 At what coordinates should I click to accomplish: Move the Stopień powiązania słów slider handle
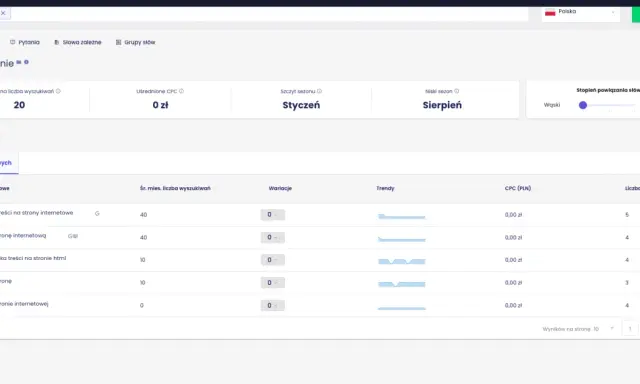pos(583,105)
